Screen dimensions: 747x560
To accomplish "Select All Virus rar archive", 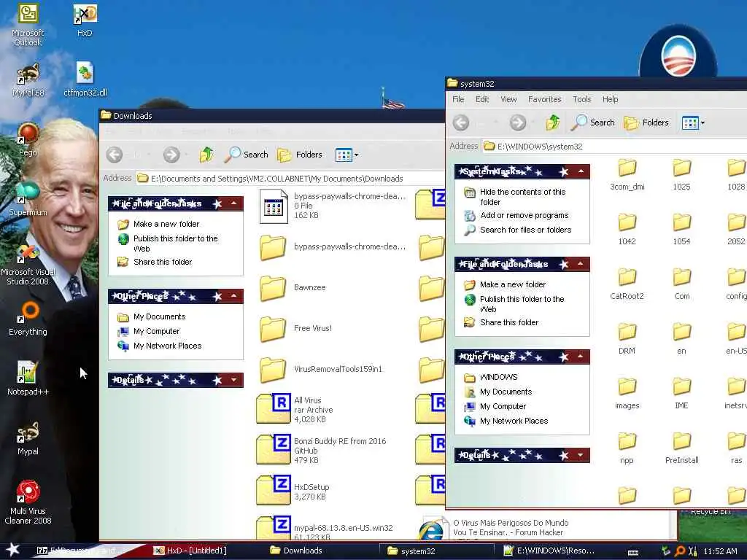I will click(295, 410).
